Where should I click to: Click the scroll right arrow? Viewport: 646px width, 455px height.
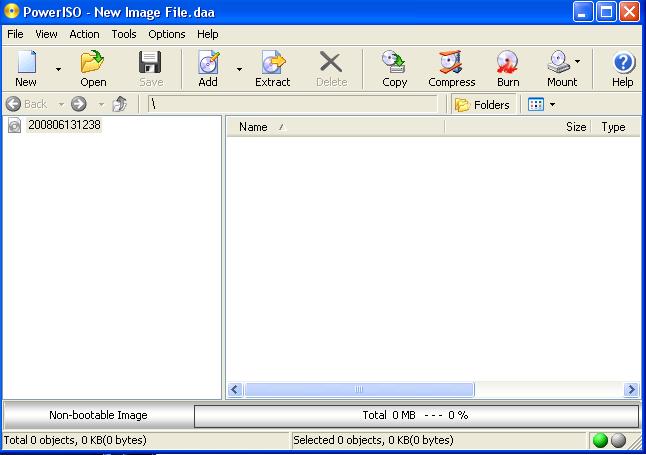click(631, 389)
